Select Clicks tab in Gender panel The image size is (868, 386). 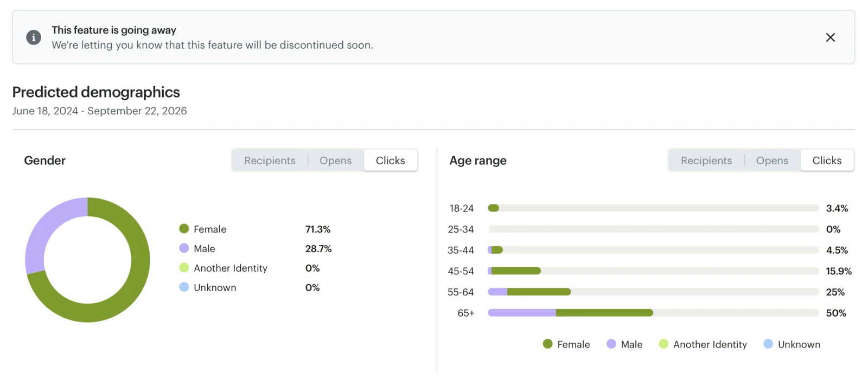pyautogui.click(x=391, y=160)
